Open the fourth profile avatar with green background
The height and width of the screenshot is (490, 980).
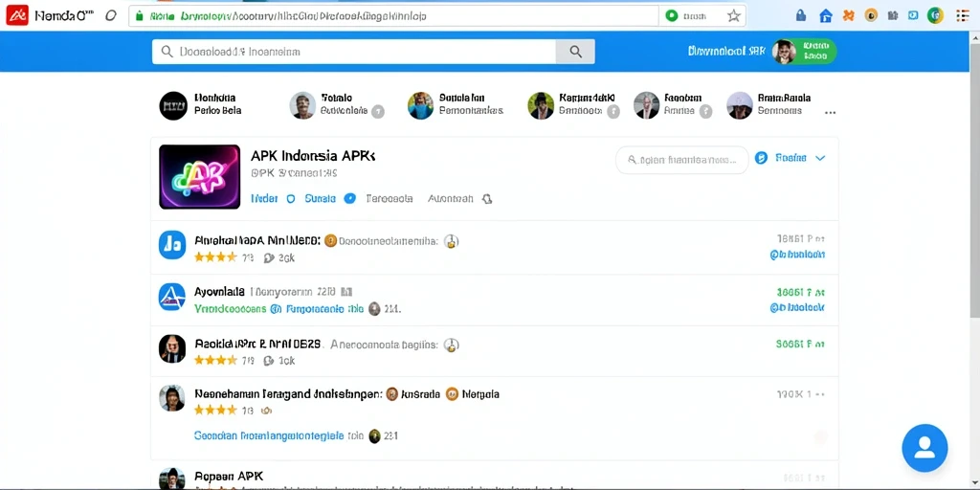tap(541, 105)
